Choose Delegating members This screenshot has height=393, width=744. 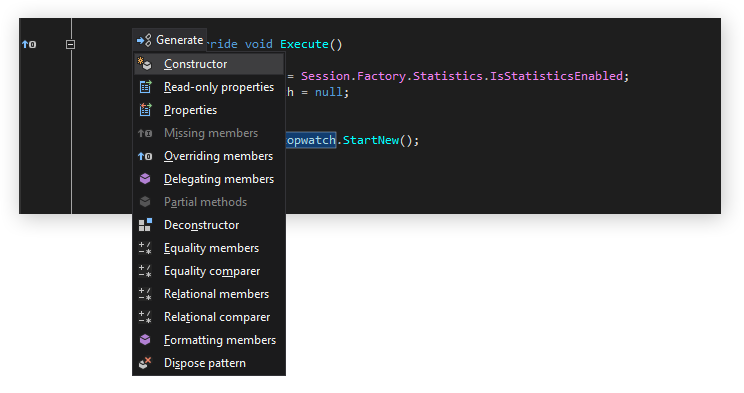tap(209, 179)
